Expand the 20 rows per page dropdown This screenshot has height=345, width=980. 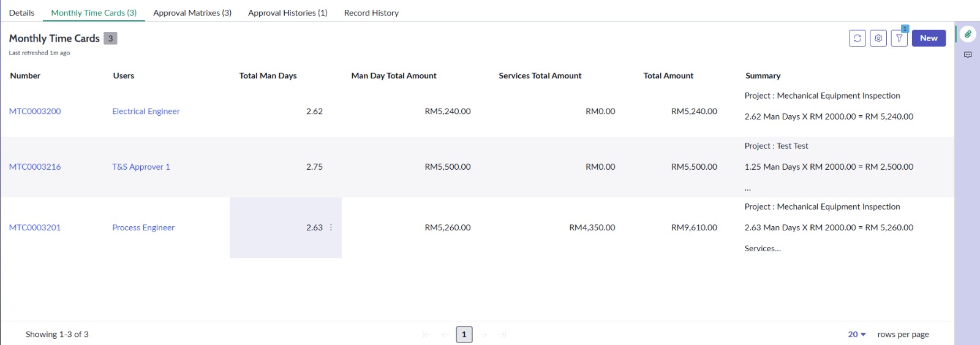click(x=857, y=335)
